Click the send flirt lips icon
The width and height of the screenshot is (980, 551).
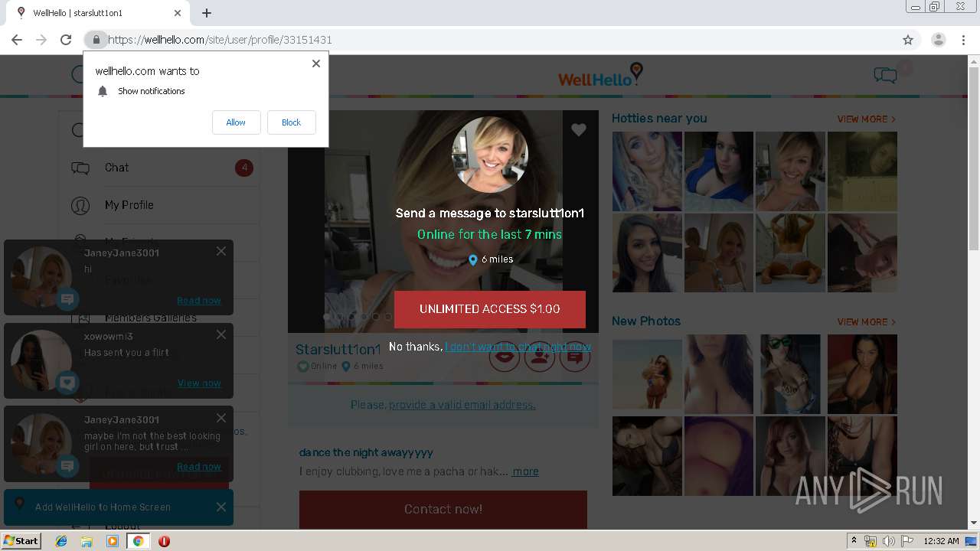pos(504,357)
